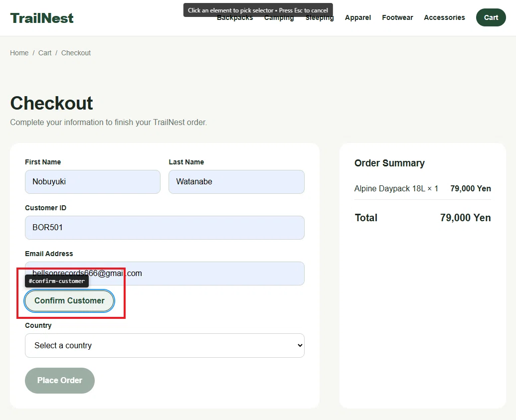The height and width of the screenshot is (420, 516).
Task: Click the Checkout breadcrumb
Action: pos(76,53)
